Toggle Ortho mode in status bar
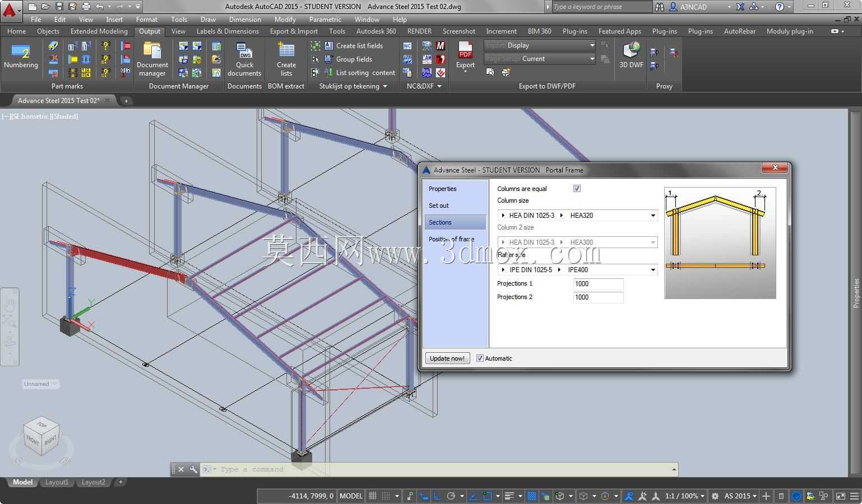Viewport: 862px width, 504px height. click(437, 496)
